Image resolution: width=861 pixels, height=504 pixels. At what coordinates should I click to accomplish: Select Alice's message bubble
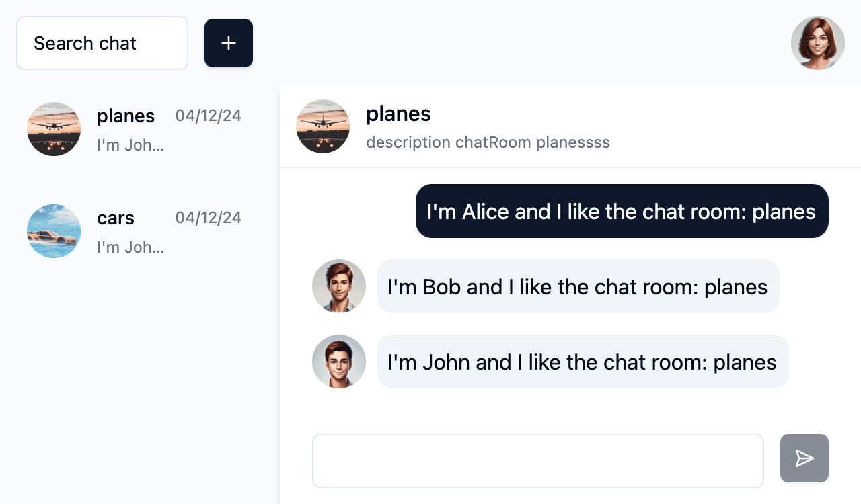(x=622, y=211)
